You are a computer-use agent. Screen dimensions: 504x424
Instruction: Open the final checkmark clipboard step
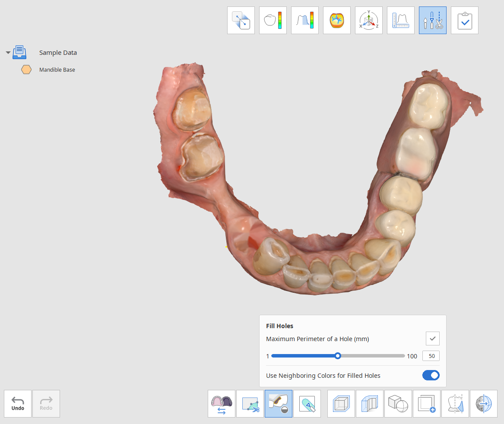[x=464, y=20]
